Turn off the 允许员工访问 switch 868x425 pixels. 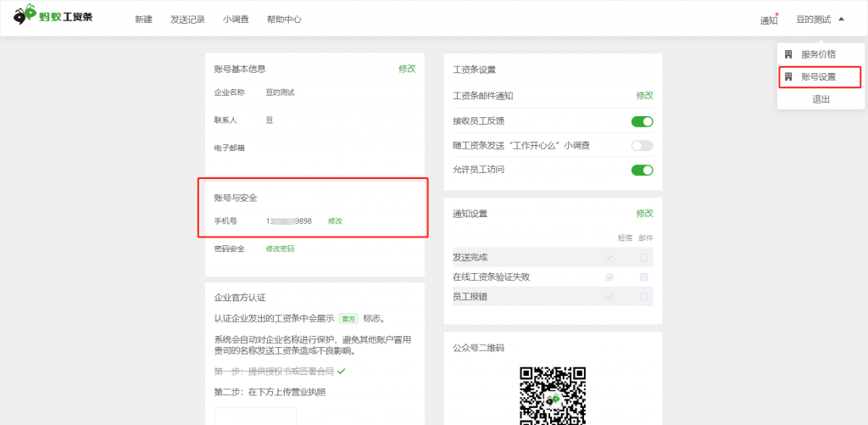pos(642,170)
